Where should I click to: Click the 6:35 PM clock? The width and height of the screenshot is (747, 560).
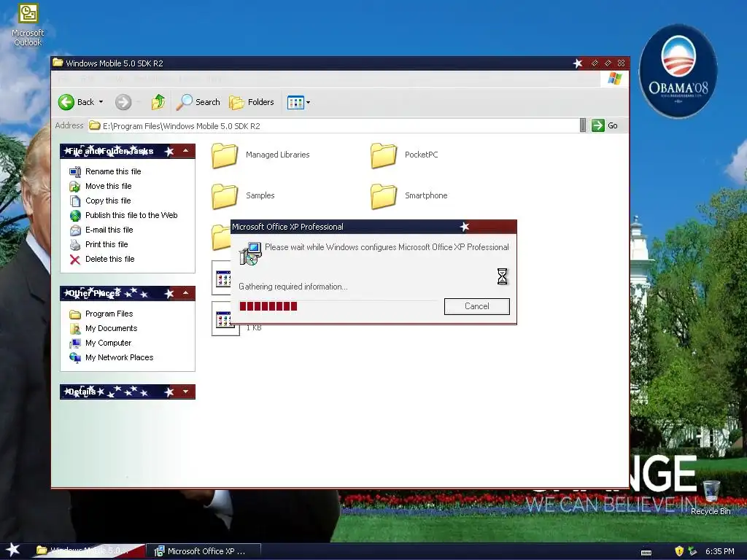click(x=720, y=551)
